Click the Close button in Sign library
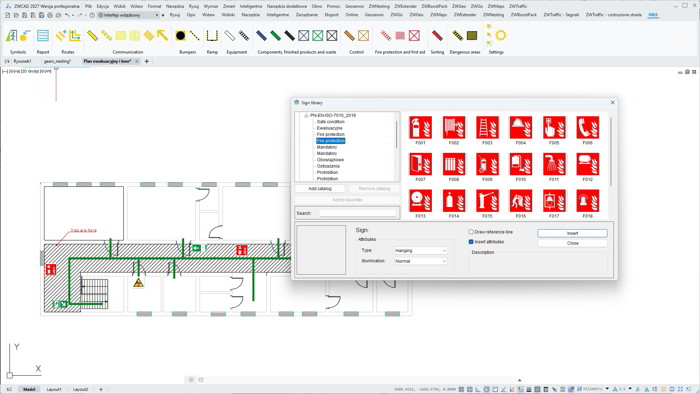 pyautogui.click(x=572, y=243)
